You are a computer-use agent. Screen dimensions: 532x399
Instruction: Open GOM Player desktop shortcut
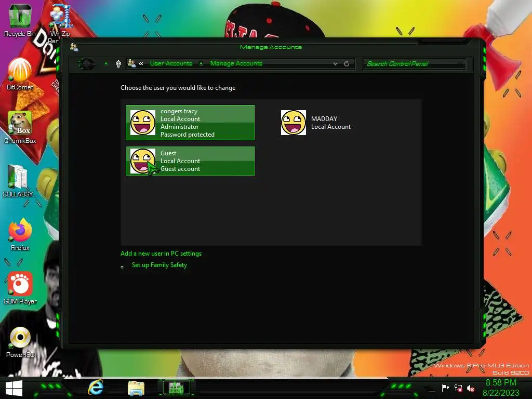[x=20, y=288]
